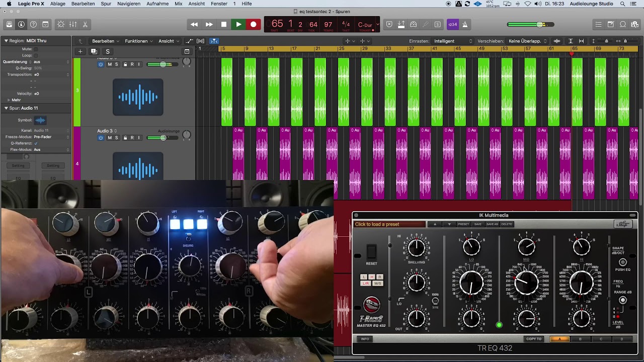The width and height of the screenshot is (644, 362).
Task: Adjust the Audio 3 track volume slider
Action: (x=163, y=138)
